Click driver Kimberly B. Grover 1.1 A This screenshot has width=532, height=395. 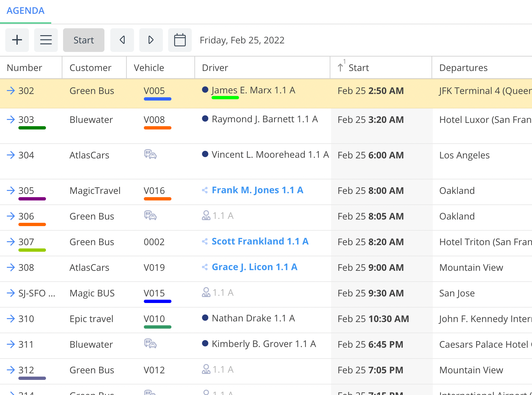tap(264, 344)
